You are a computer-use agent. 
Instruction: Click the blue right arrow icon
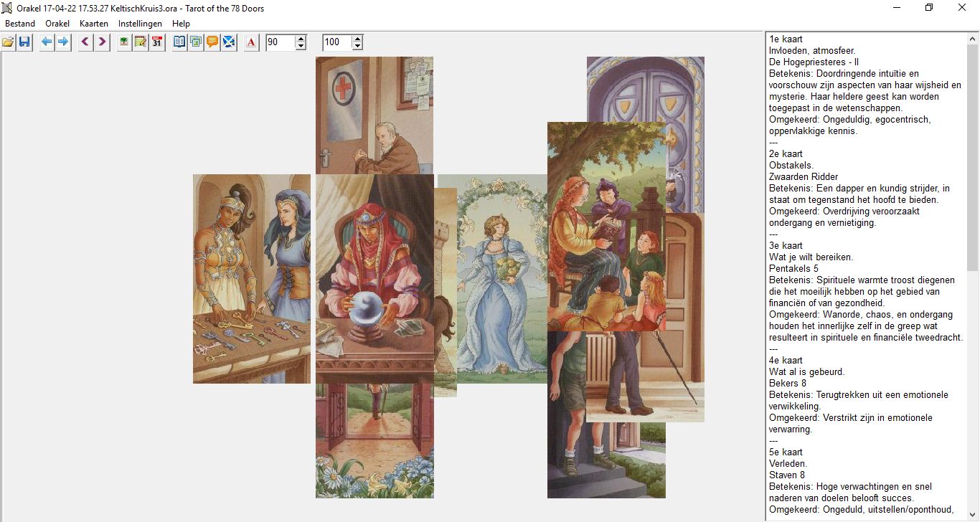coord(63,42)
